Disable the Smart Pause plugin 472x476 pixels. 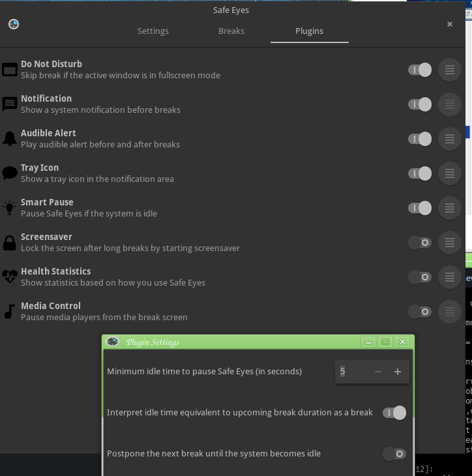pos(420,208)
